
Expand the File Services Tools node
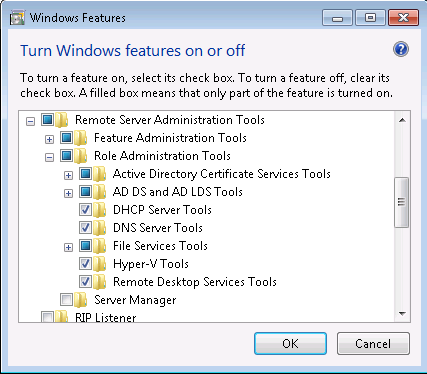pos(68,247)
